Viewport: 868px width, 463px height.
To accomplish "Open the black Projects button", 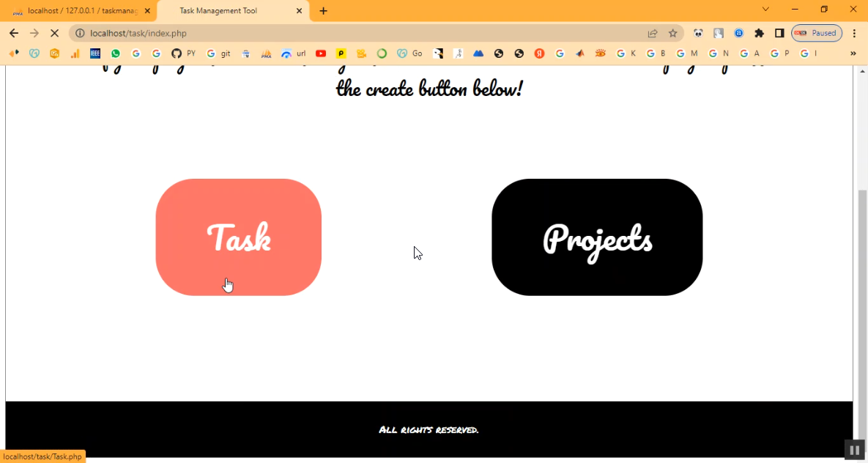I will pyautogui.click(x=596, y=237).
